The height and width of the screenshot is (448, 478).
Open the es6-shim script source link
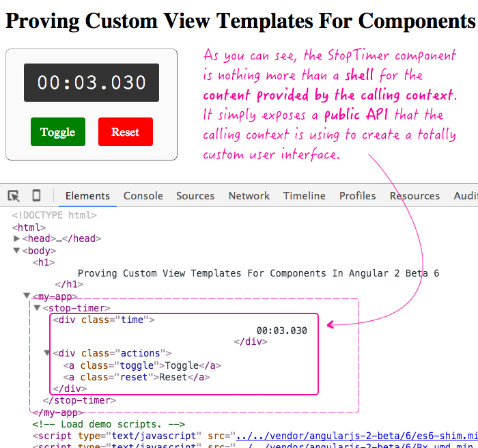(357, 436)
